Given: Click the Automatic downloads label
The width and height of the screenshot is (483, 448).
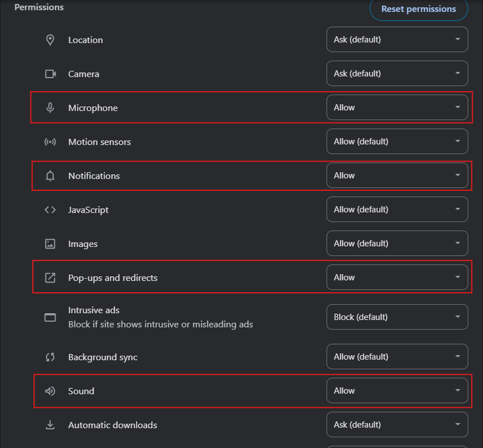Looking at the screenshot, I should point(113,425).
